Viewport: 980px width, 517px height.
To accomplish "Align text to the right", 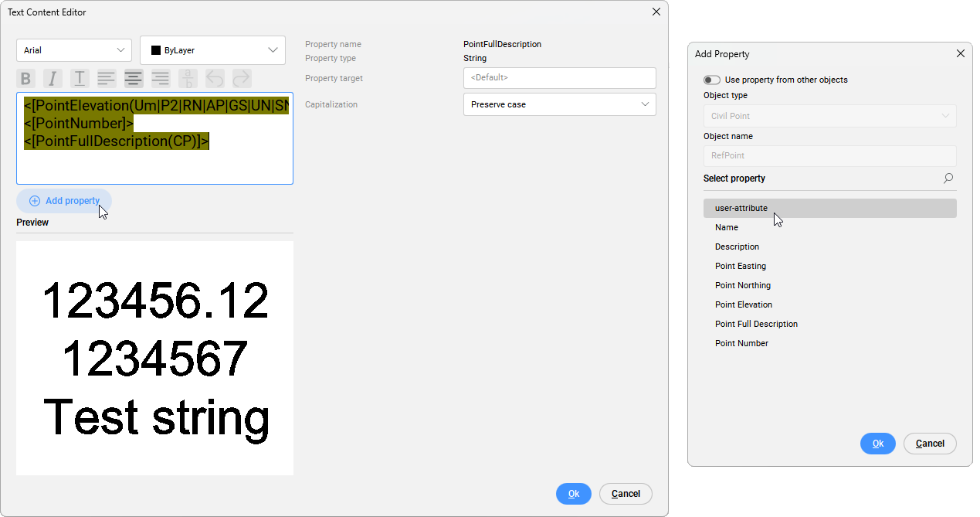I will [x=161, y=78].
